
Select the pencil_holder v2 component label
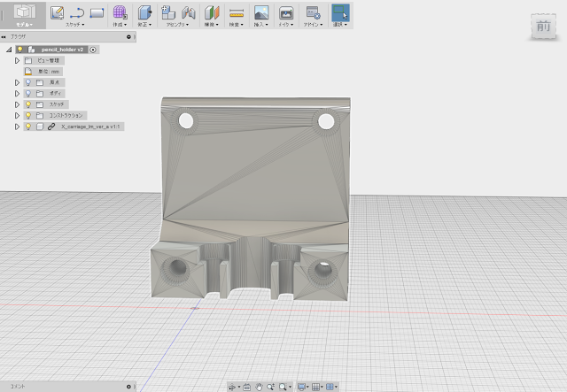[62, 50]
